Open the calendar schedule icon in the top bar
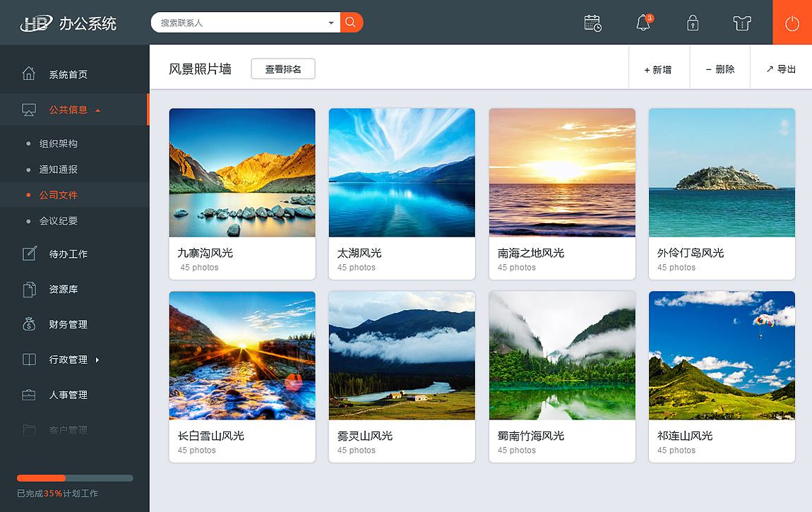 (x=593, y=23)
